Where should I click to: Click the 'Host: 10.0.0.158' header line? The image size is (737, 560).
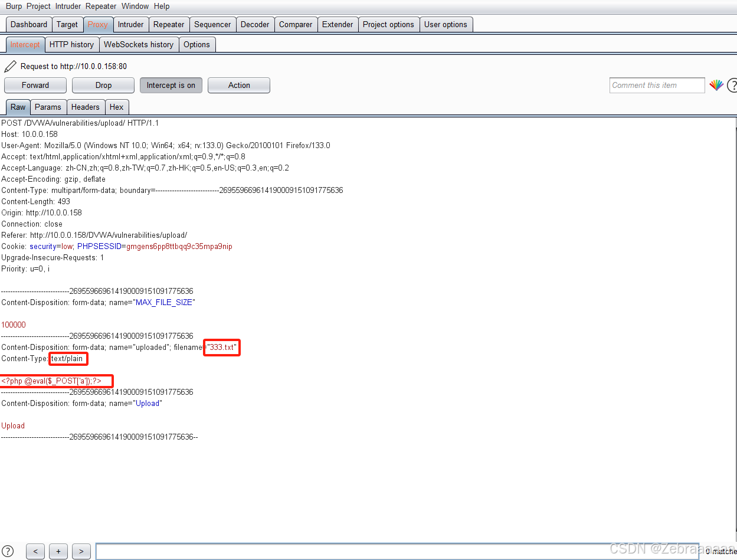(x=30, y=134)
